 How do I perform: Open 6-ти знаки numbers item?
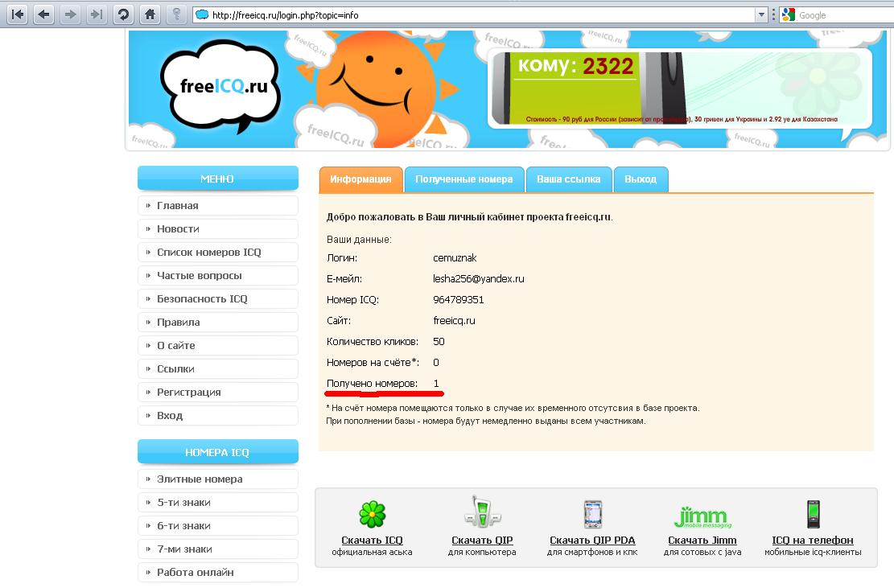[x=218, y=526]
